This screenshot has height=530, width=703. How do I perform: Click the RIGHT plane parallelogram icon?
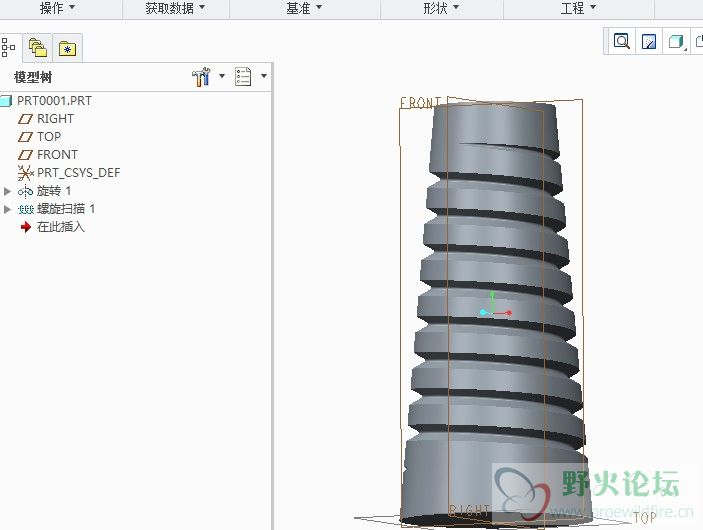[x=25, y=119]
